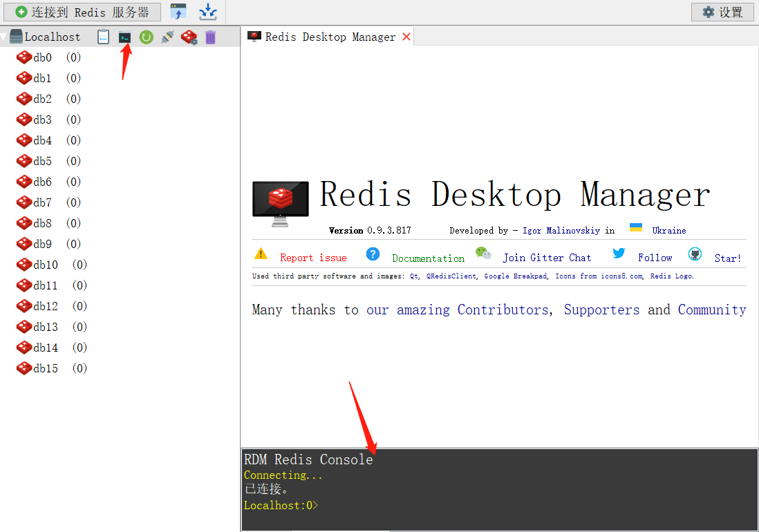The height and width of the screenshot is (532, 759).
Task: Click the yellow warning triangle icon
Action: (x=261, y=254)
